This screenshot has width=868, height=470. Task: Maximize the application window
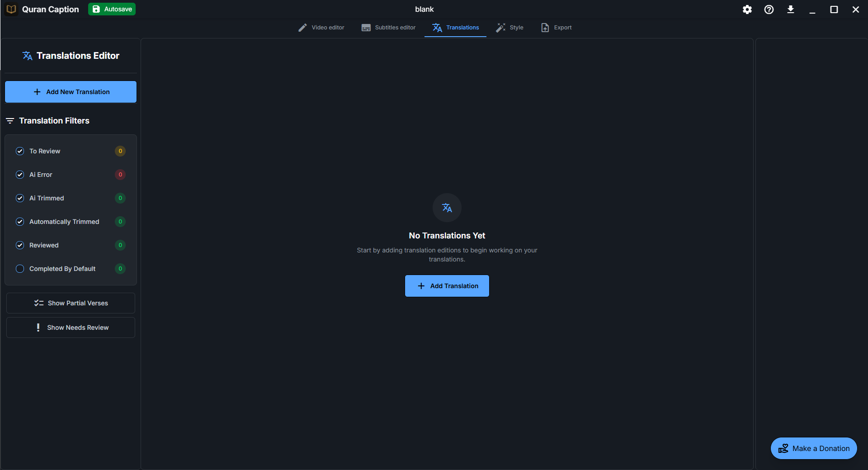click(x=834, y=9)
